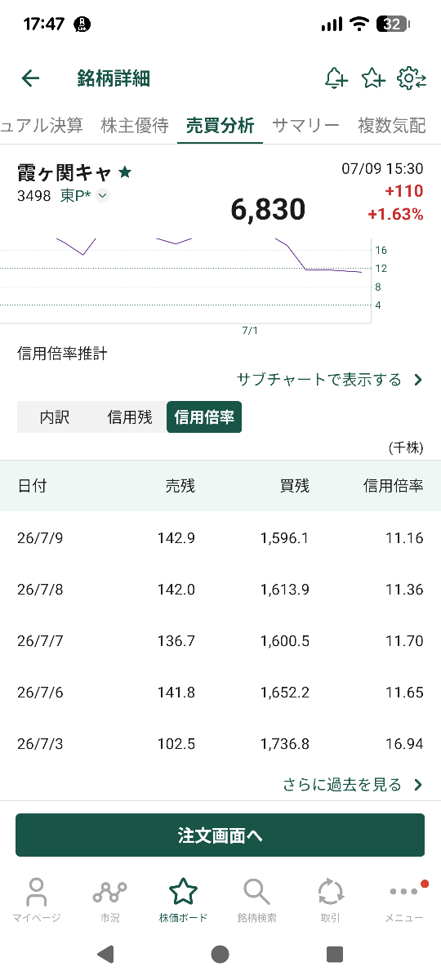Open the partially visible 決算 tab
The image size is (441, 980).
(x=41, y=125)
